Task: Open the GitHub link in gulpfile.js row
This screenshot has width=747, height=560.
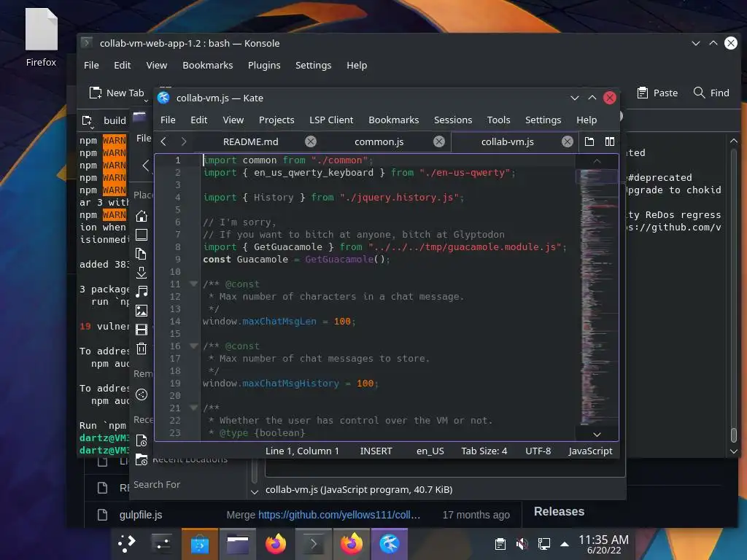Action: [338, 515]
